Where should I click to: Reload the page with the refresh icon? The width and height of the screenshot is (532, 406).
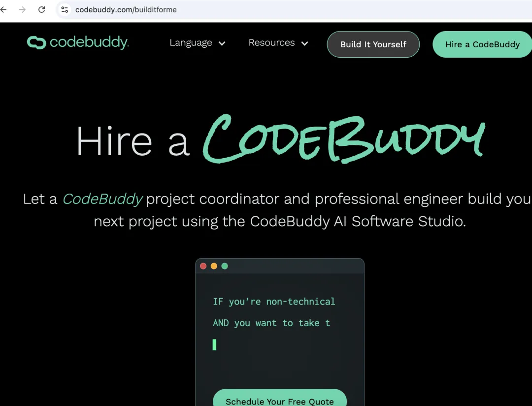click(x=42, y=9)
